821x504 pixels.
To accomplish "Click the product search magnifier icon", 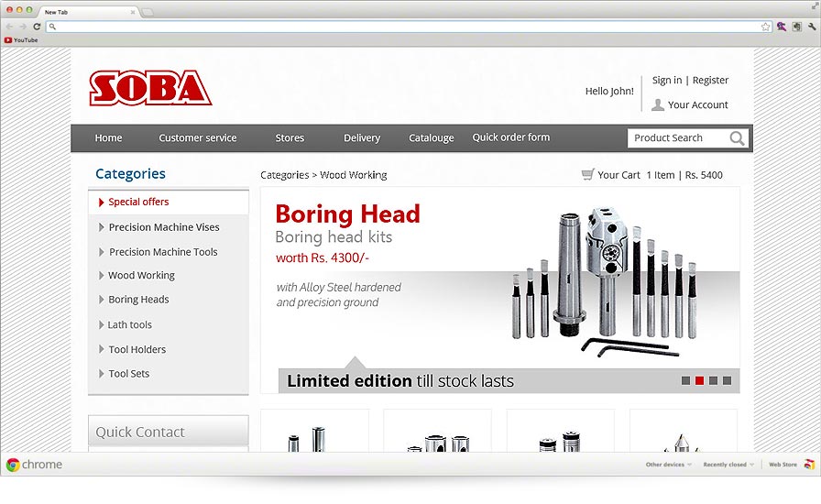I will [737, 138].
